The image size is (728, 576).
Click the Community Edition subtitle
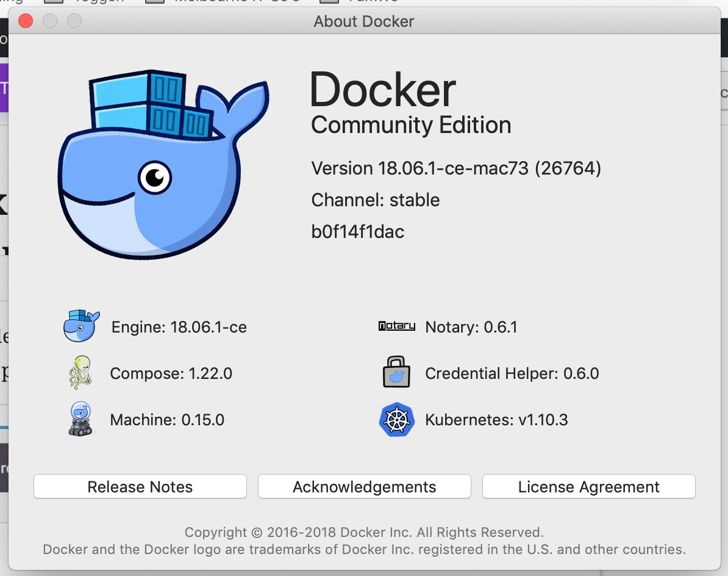coord(411,124)
